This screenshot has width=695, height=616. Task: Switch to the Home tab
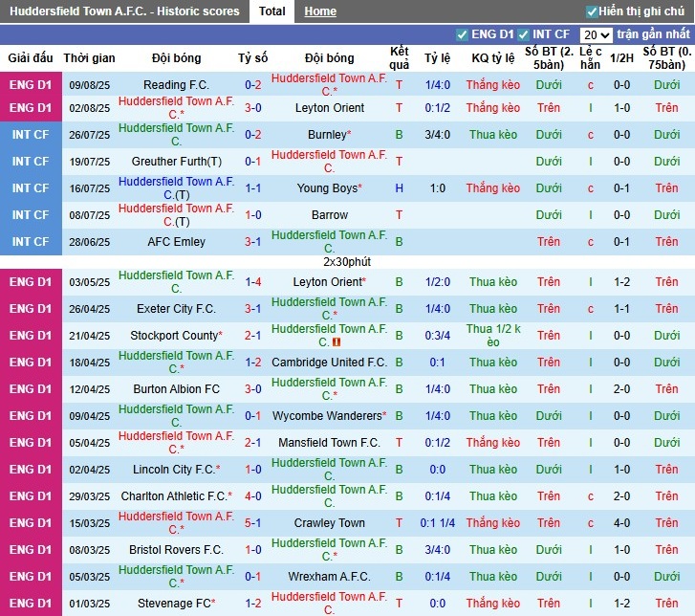coord(320,11)
